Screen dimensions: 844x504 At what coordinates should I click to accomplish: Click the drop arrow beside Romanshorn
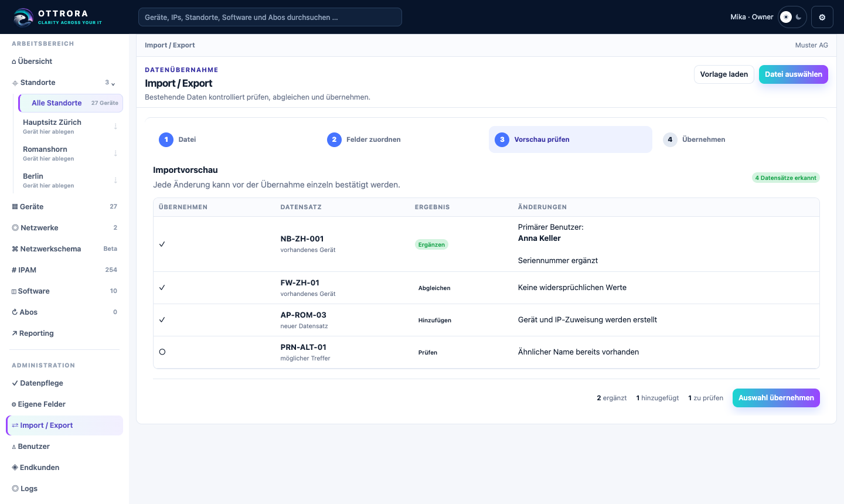115,153
